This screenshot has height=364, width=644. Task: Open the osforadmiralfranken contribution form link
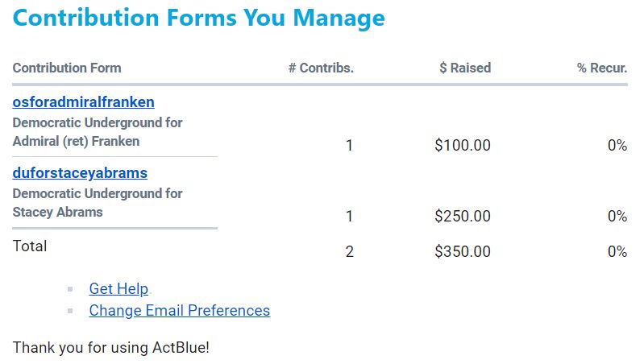83,102
